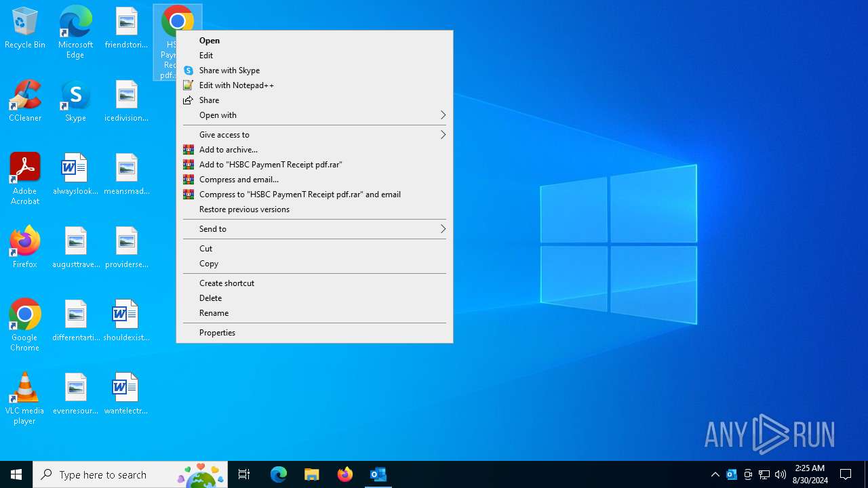
Task: Open Properties from the context menu
Action: click(x=315, y=333)
